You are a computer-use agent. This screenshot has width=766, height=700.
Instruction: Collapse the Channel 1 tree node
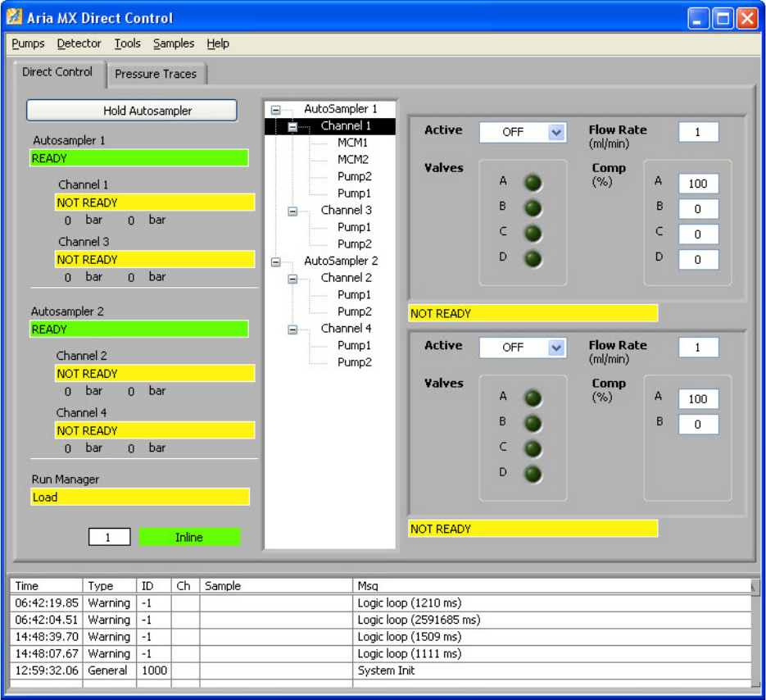tap(292, 127)
